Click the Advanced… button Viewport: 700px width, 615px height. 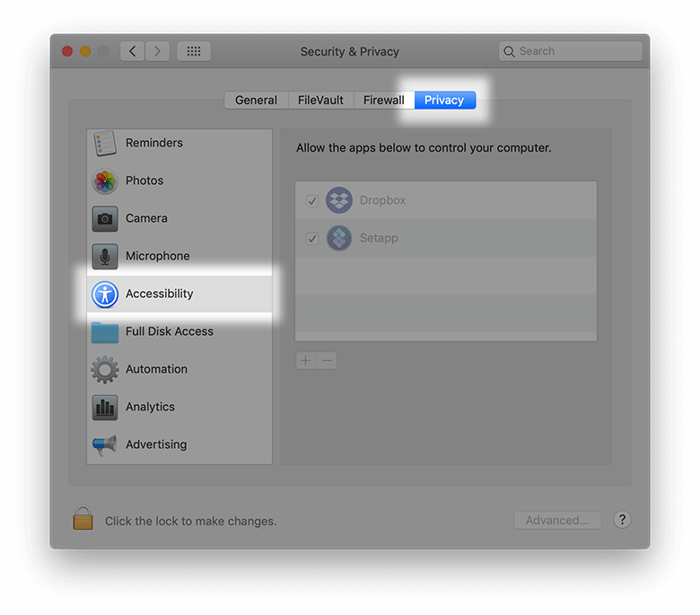pos(557,520)
